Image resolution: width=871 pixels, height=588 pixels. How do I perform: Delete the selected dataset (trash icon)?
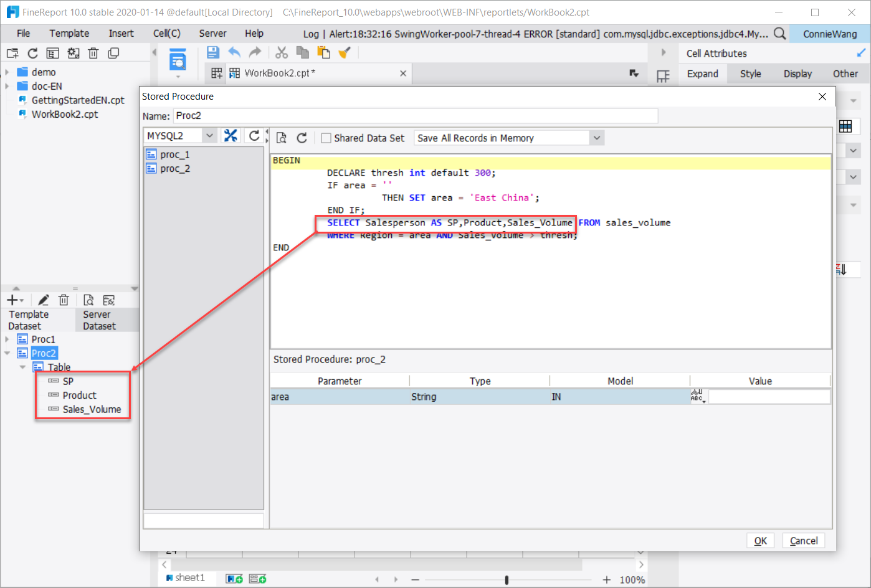[64, 300]
